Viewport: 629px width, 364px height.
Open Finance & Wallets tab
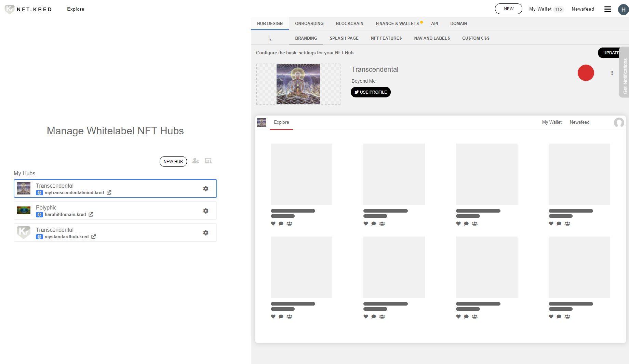point(397,24)
